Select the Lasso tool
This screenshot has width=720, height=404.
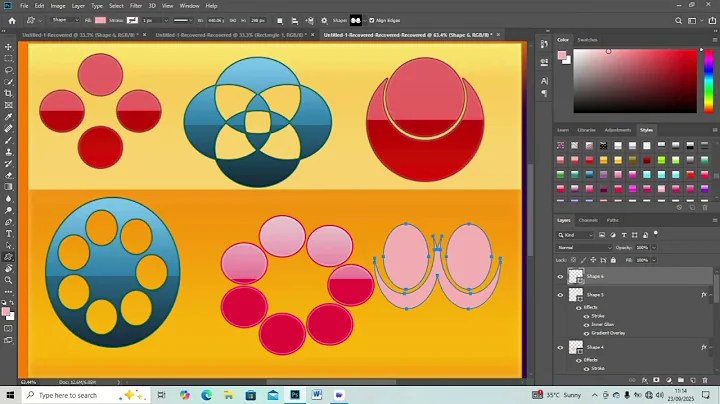8,70
